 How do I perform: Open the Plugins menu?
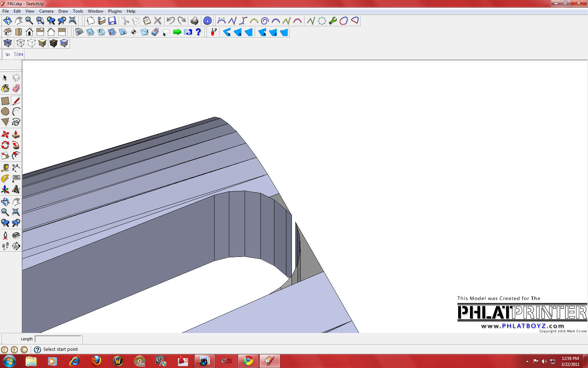(x=115, y=11)
